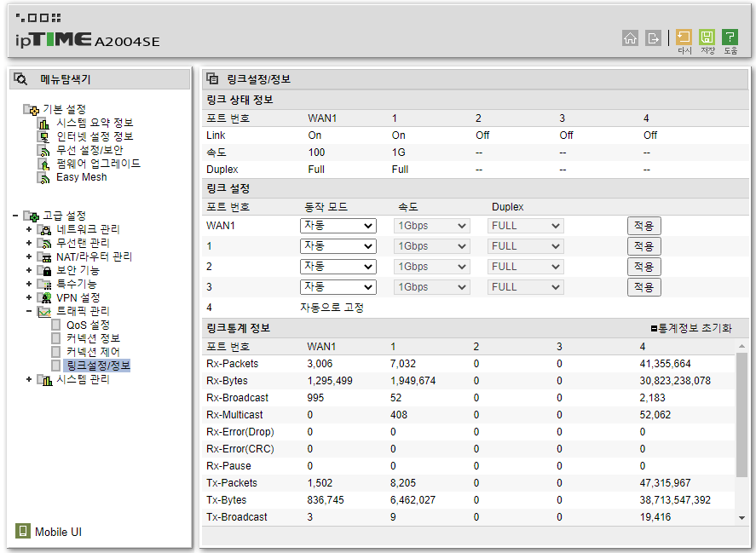This screenshot has width=756, height=553.
Task: Open port 2 동작 모드 dropdown
Action: [x=338, y=267]
